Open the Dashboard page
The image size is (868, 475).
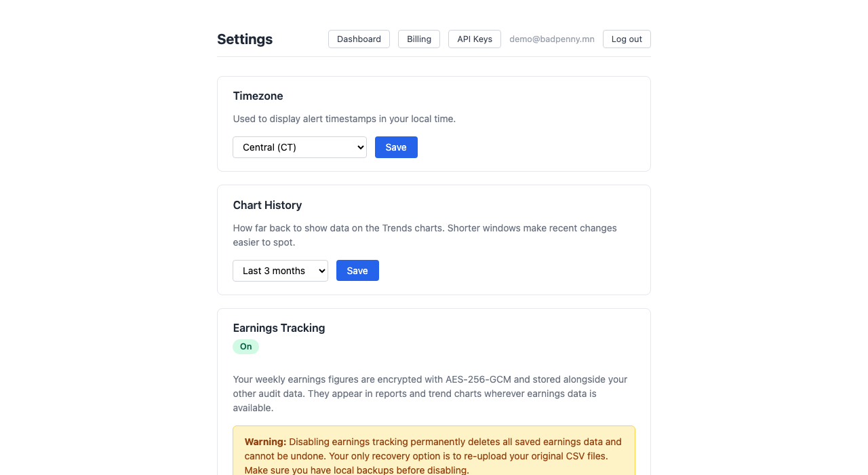click(x=359, y=39)
